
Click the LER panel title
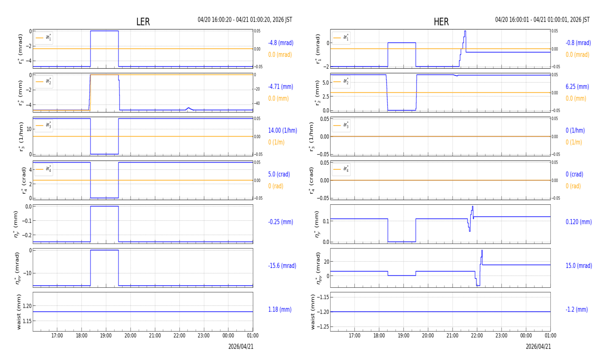[x=143, y=22]
